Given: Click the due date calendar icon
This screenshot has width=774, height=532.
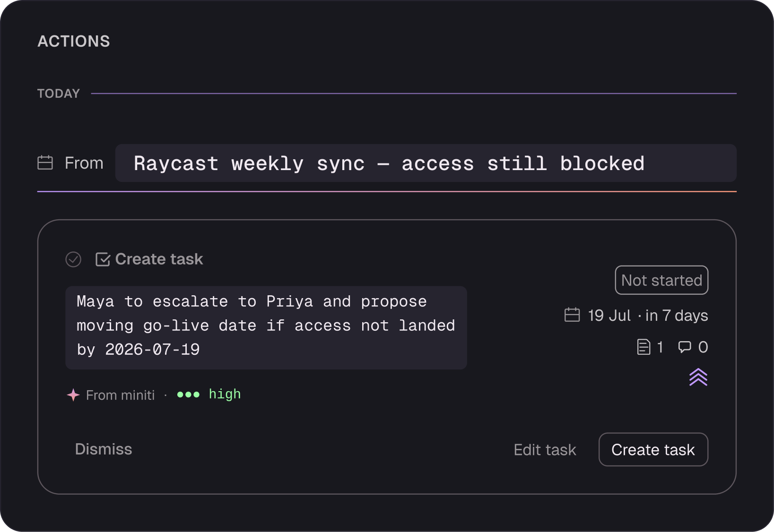Looking at the screenshot, I should pos(572,315).
